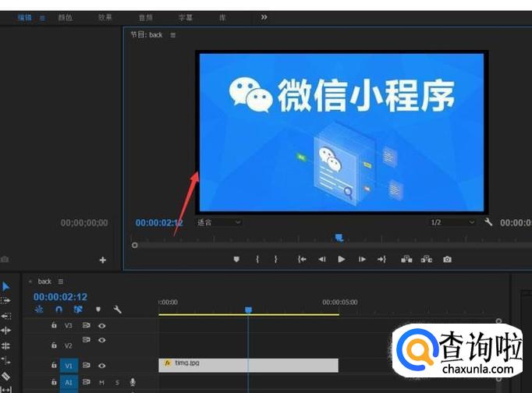The image size is (532, 393).
Task: Toggle V1 track output eye
Action: coord(101,366)
